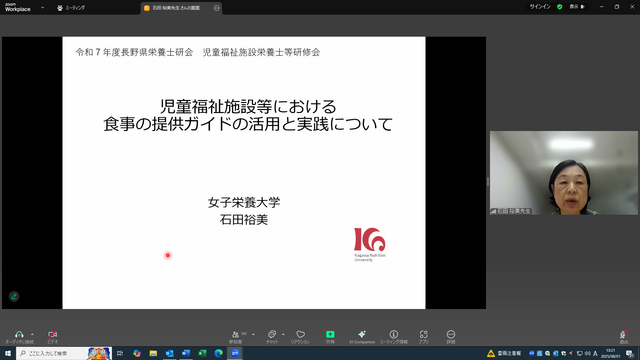Open File Explorer from taskbar
640x360 pixels.
tap(153, 353)
